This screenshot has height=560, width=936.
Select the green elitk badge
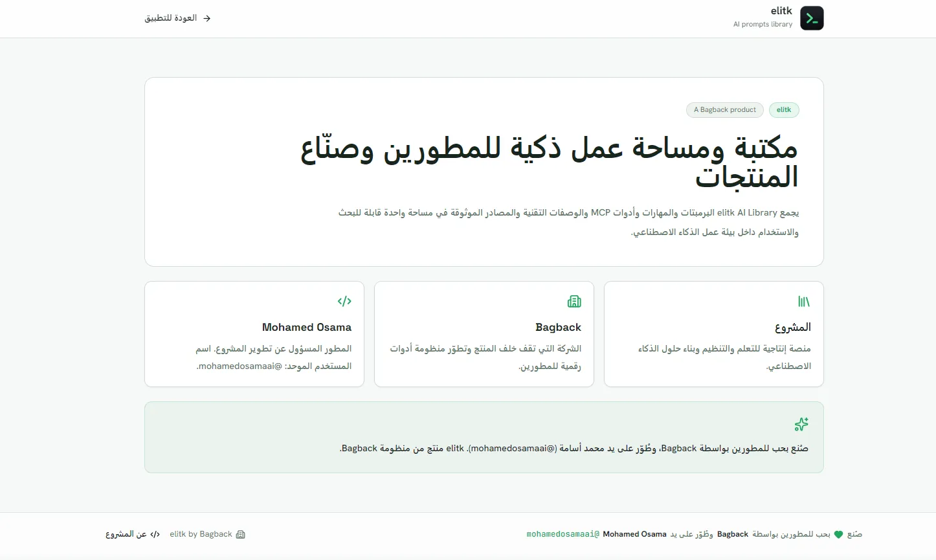tap(784, 110)
